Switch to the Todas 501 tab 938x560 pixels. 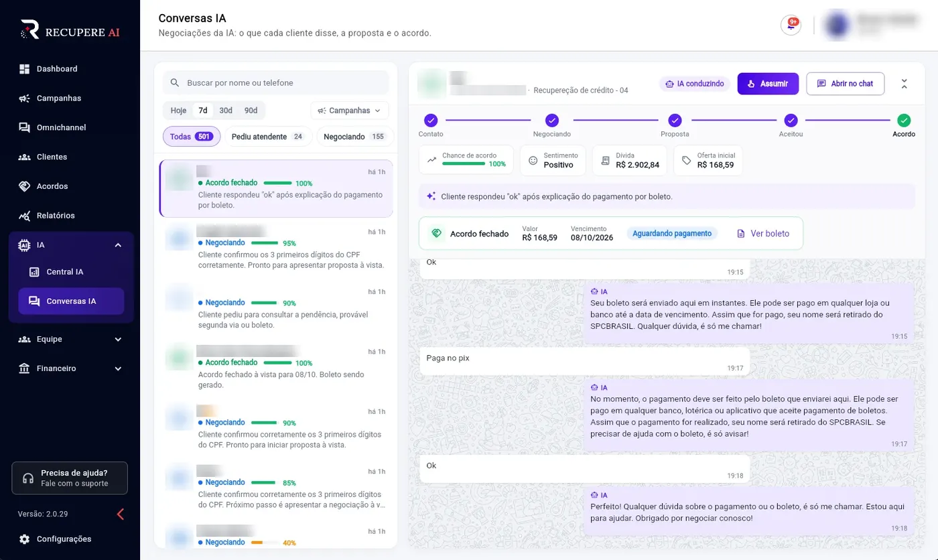(192, 137)
